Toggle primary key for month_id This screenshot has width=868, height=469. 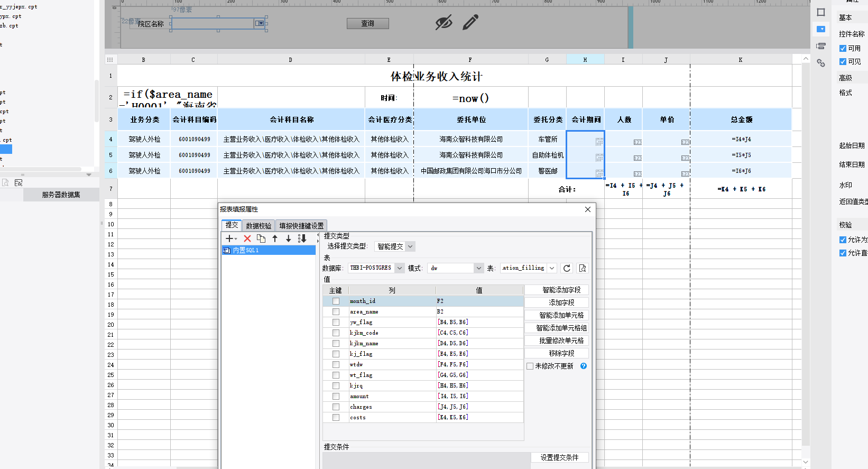coord(336,301)
